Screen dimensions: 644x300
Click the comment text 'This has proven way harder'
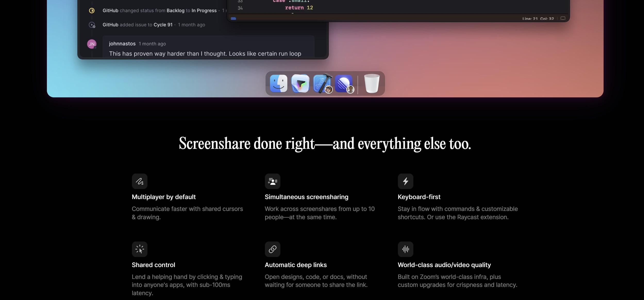click(x=205, y=54)
